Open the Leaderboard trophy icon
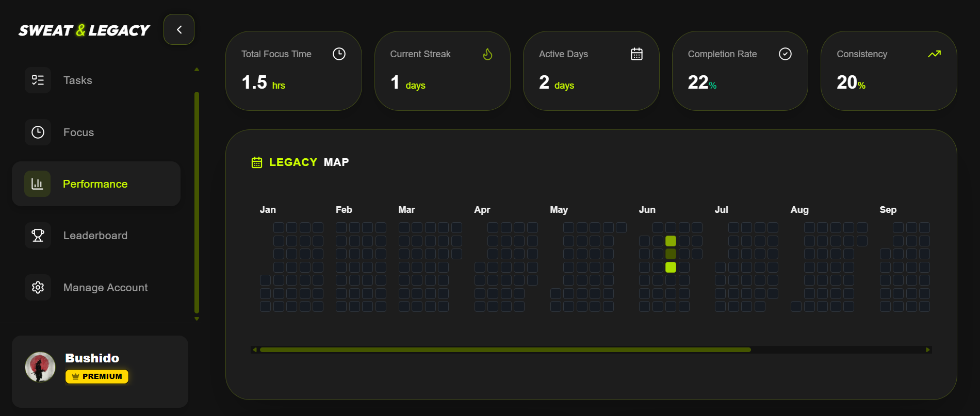This screenshot has height=416, width=980. pos(38,235)
